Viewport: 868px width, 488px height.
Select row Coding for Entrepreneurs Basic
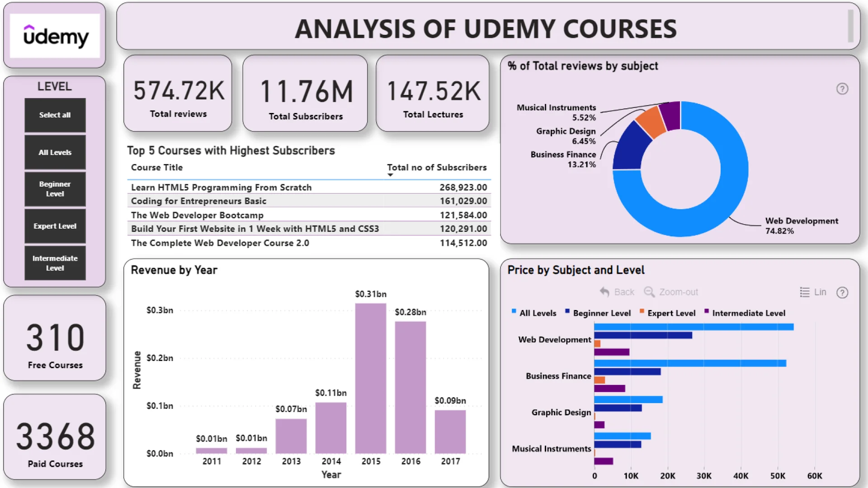(x=309, y=201)
